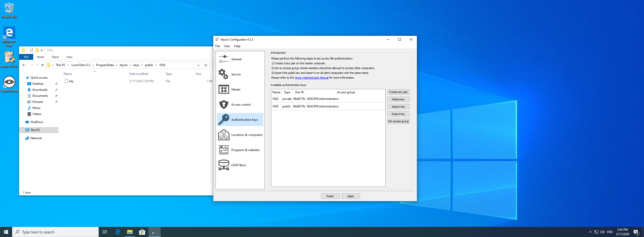
Task: Expand the chevron after public in path
Action: [156, 65]
